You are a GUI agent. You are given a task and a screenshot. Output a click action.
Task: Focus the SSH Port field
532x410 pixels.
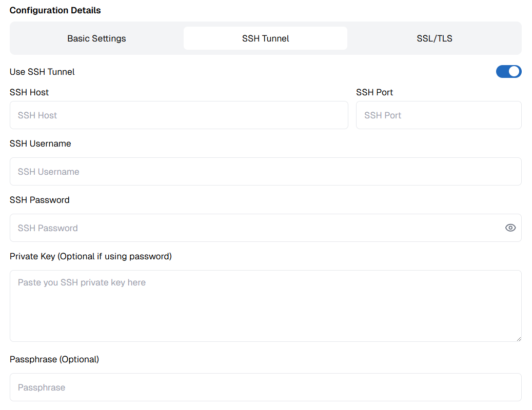(439, 115)
